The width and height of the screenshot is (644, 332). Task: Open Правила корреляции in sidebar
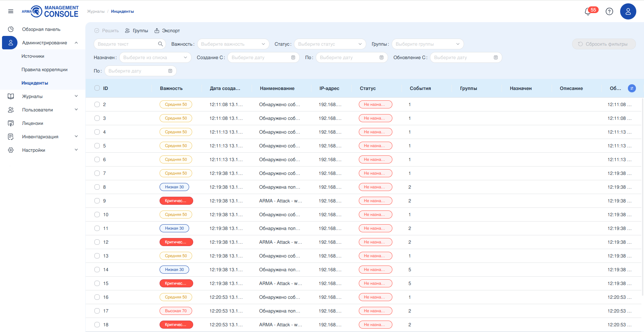(44, 69)
